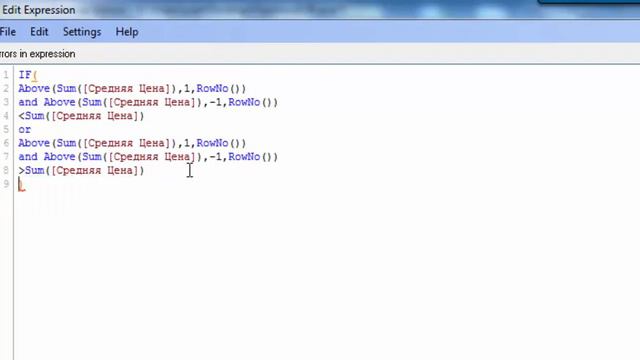The height and width of the screenshot is (360, 640).
Task: Click the '-1' argument on line 3
Action: [215, 102]
